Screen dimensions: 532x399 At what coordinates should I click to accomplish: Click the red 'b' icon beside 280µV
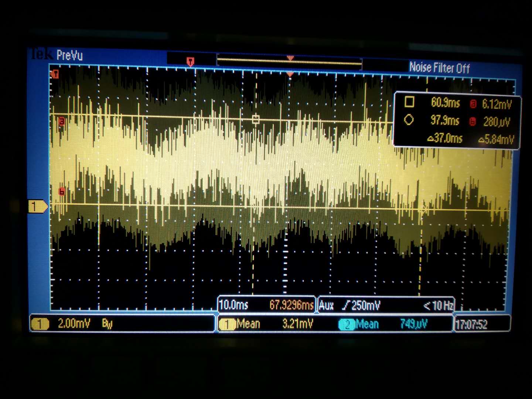473,122
